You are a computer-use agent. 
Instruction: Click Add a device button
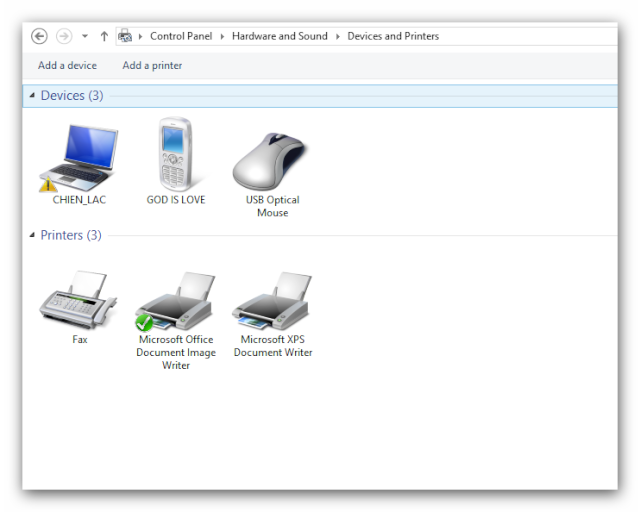tap(67, 65)
